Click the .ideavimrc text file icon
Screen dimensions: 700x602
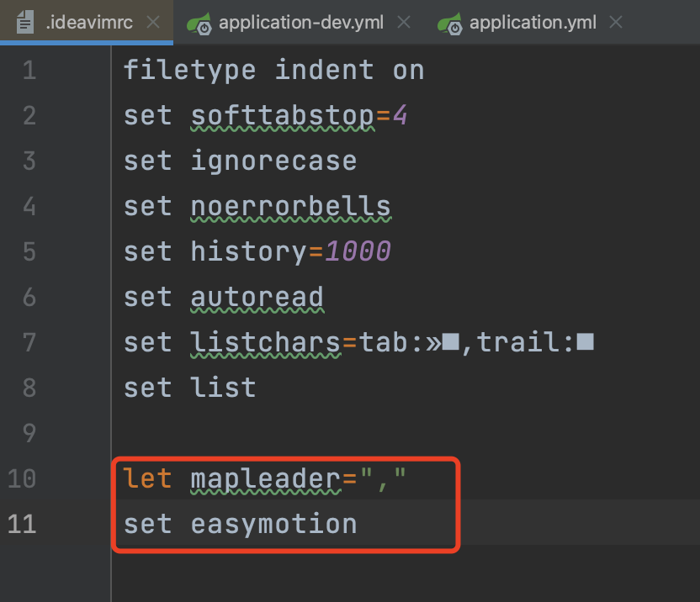click(25, 23)
